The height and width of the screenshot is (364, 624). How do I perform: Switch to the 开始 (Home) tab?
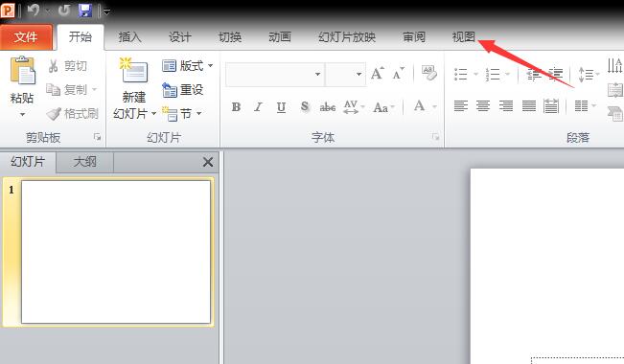tap(81, 37)
